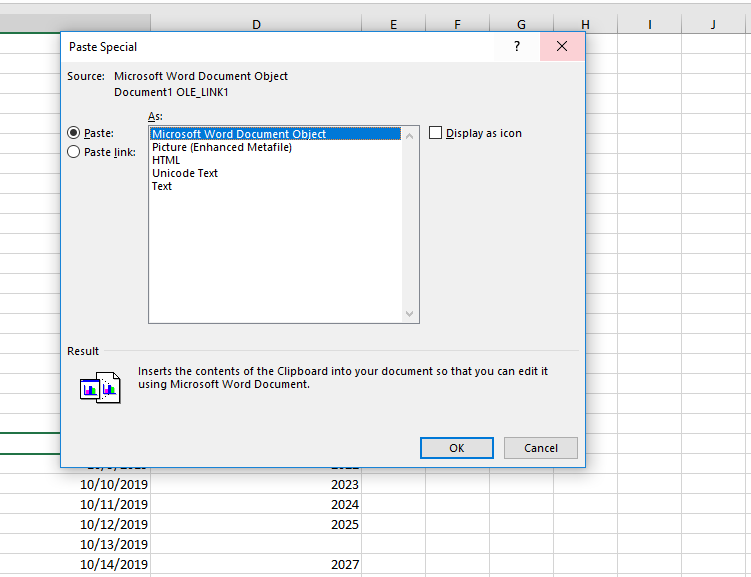Select the Paste radio button

tap(73, 133)
